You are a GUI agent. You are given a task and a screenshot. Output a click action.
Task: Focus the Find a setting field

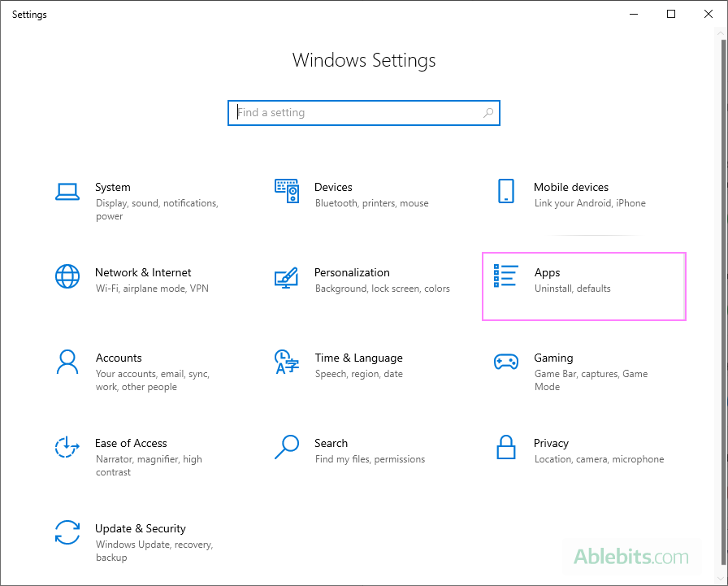click(x=363, y=113)
